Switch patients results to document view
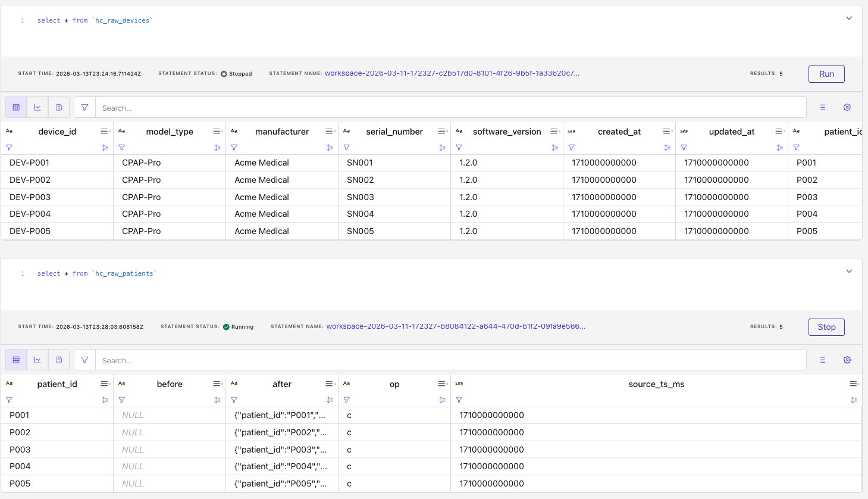The image size is (868, 499). pos(59,360)
